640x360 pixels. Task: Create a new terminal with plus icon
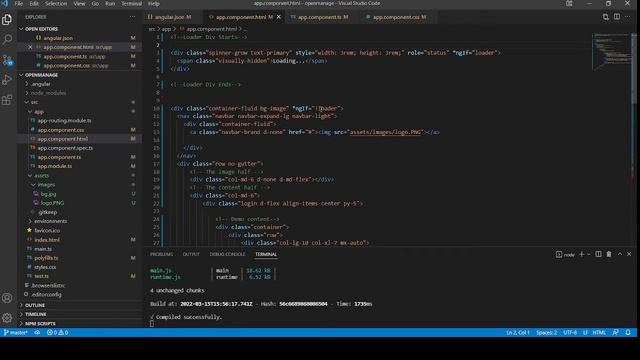tap(582, 254)
